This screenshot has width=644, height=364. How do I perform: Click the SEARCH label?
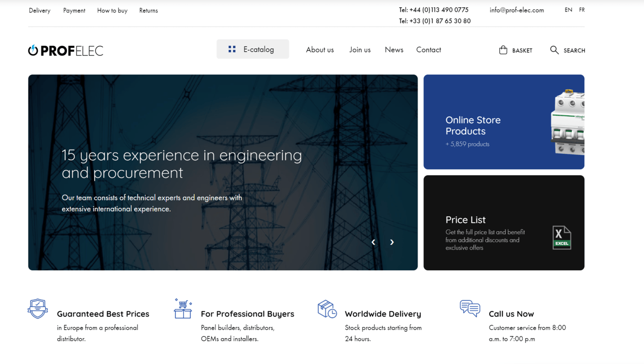(574, 50)
